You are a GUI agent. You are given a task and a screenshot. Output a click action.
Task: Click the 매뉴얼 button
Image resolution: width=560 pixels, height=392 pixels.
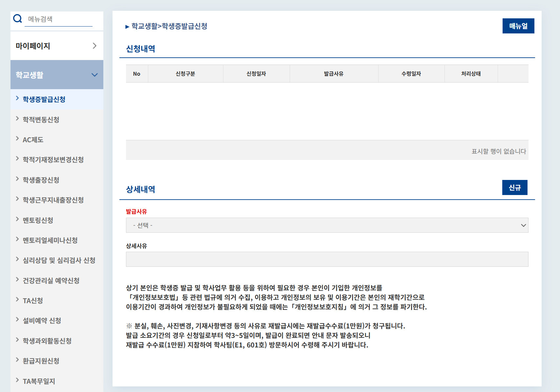518,26
